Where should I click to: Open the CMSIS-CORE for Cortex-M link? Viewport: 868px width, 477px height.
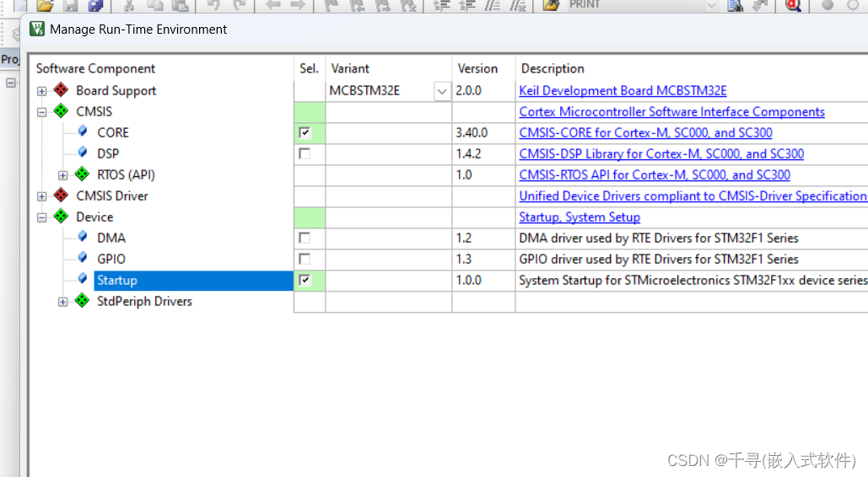(645, 133)
